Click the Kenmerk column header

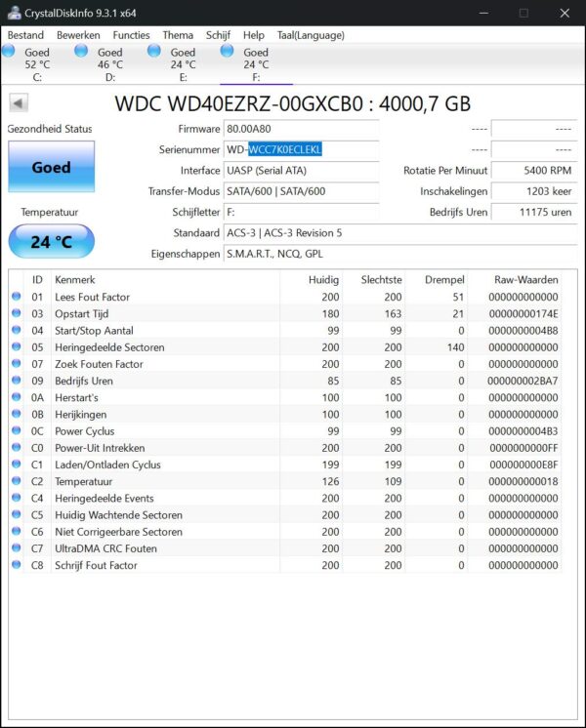[x=75, y=279]
